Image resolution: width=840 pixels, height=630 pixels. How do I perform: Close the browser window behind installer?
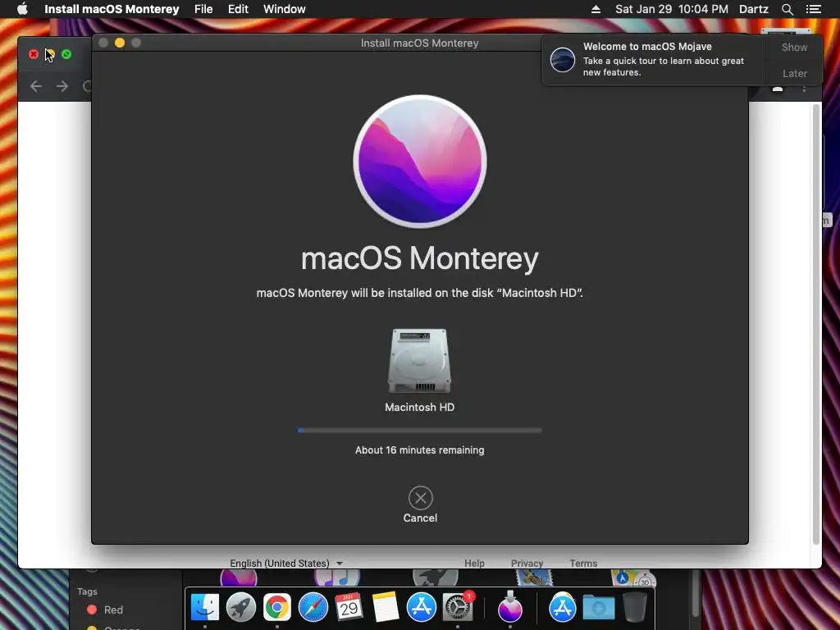(x=33, y=54)
